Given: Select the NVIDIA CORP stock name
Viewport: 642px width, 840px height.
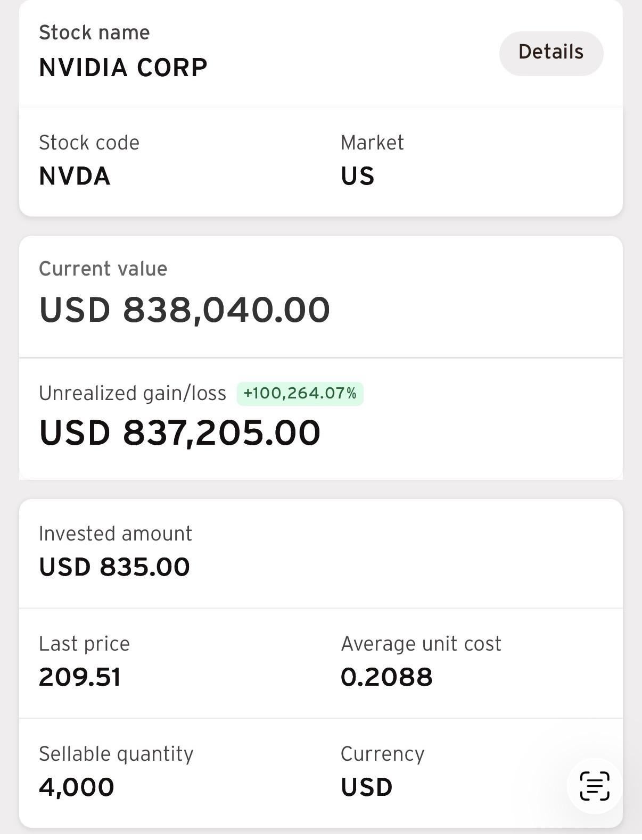Looking at the screenshot, I should pyautogui.click(x=123, y=68).
